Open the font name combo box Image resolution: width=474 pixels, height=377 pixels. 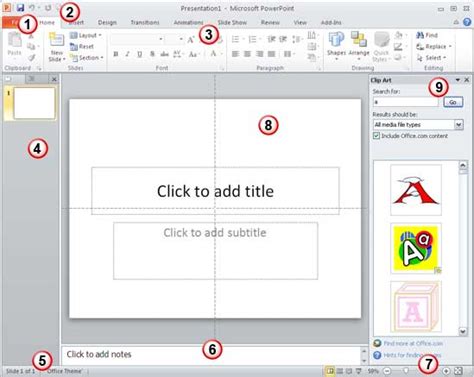(137, 39)
